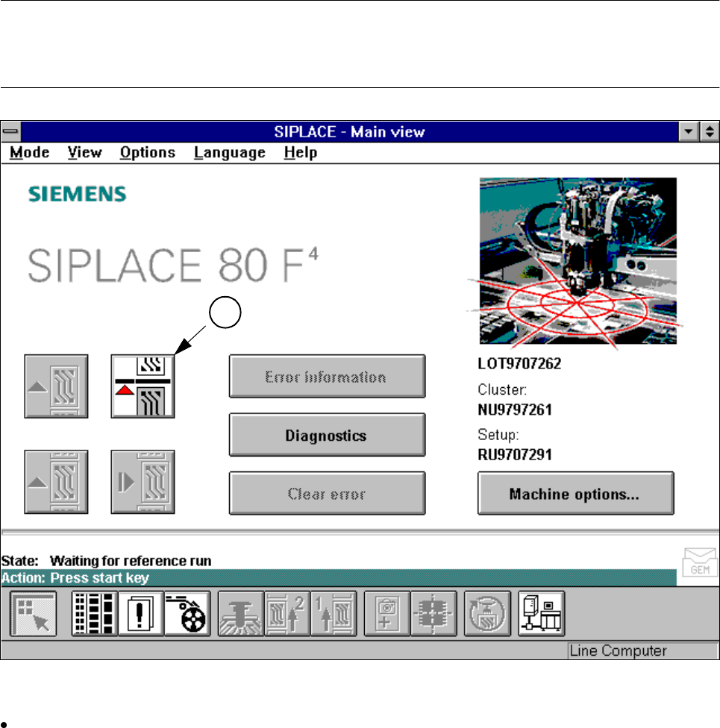Open the exclamation mark message pages icon
Image resolution: width=720 pixels, height=728 pixels.
[141, 613]
